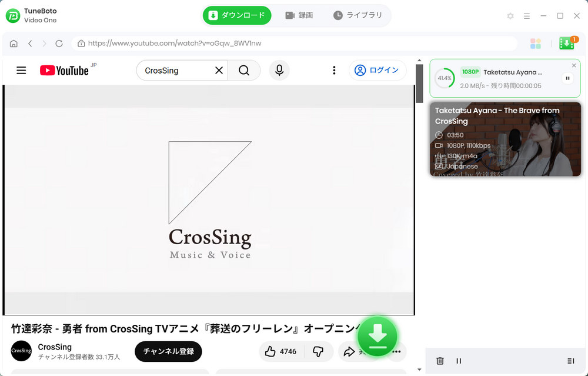This screenshot has width=588, height=376.
Task: Open YouTube sidebar guide menu
Action: pyautogui.click(x=21, y=70)
